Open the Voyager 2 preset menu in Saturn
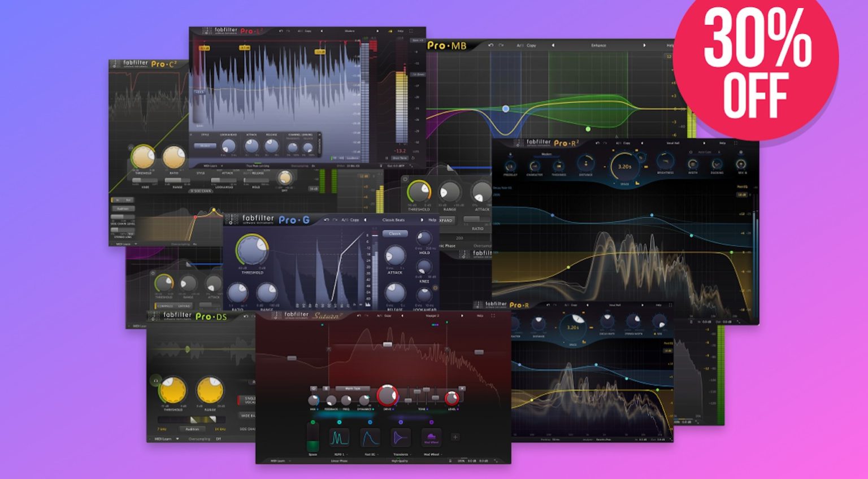 tap(432, 316)
